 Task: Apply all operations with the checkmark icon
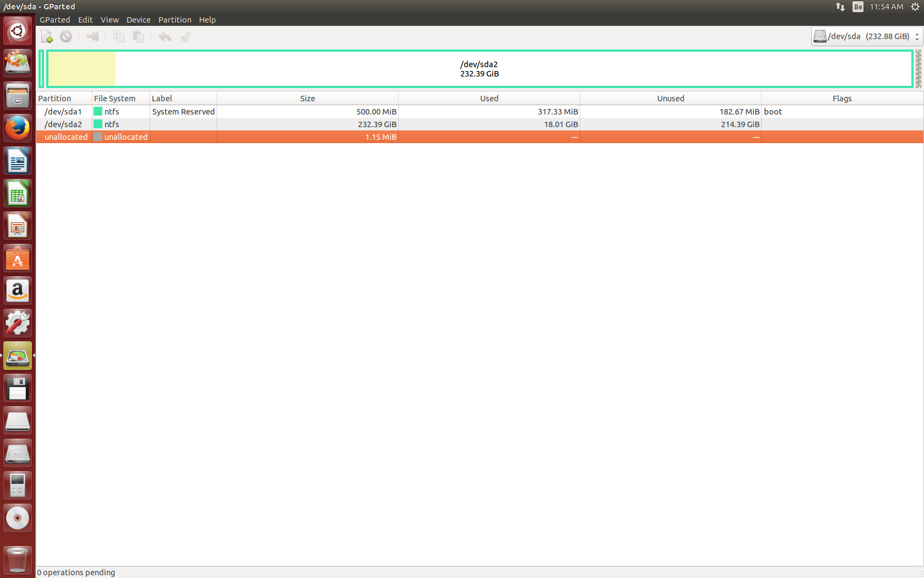tap(185, 36)
